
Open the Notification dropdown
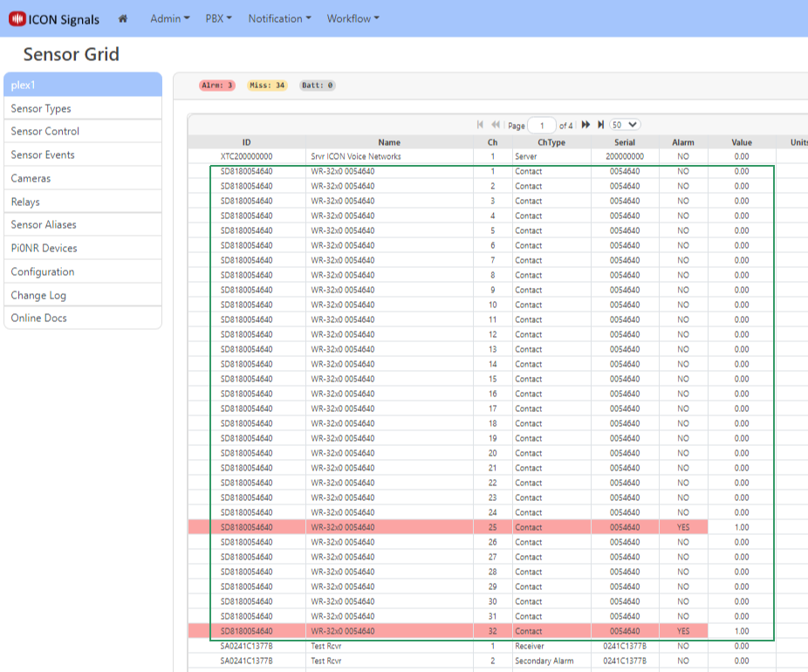(x=279, y=18)
